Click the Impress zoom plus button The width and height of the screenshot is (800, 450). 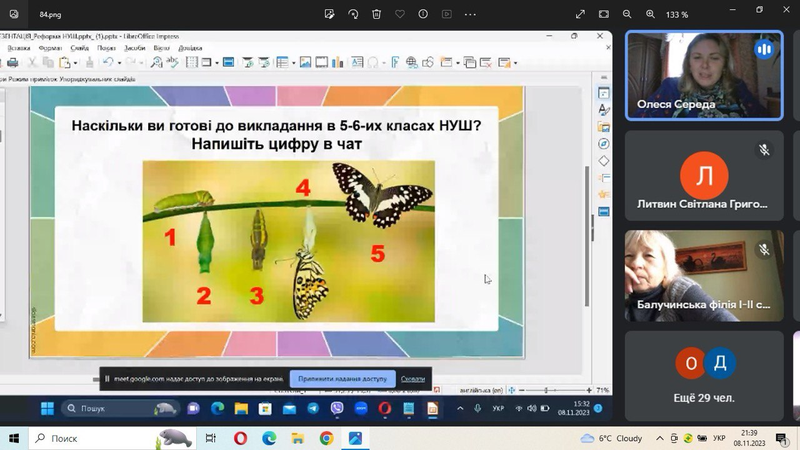pyautogui.click(x=589, y=390)
